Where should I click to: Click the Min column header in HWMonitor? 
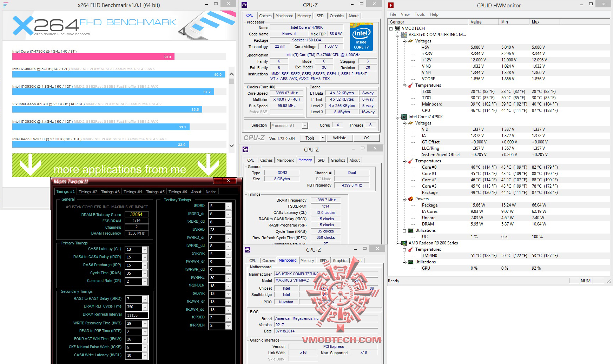tap(514, 22)
